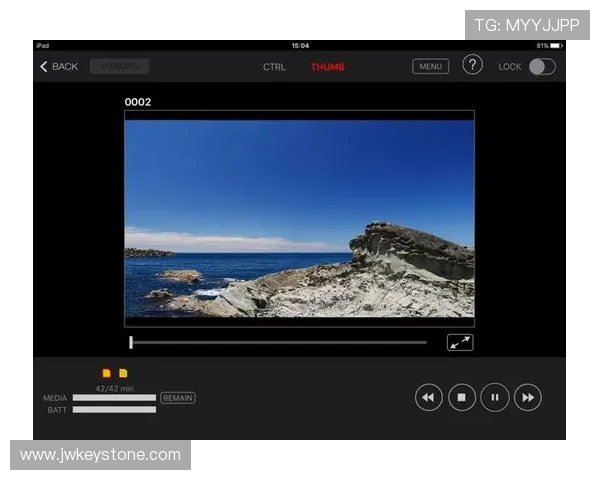600x480 pixels.
Task: Stop the video playback
Action: pos(462,398)
